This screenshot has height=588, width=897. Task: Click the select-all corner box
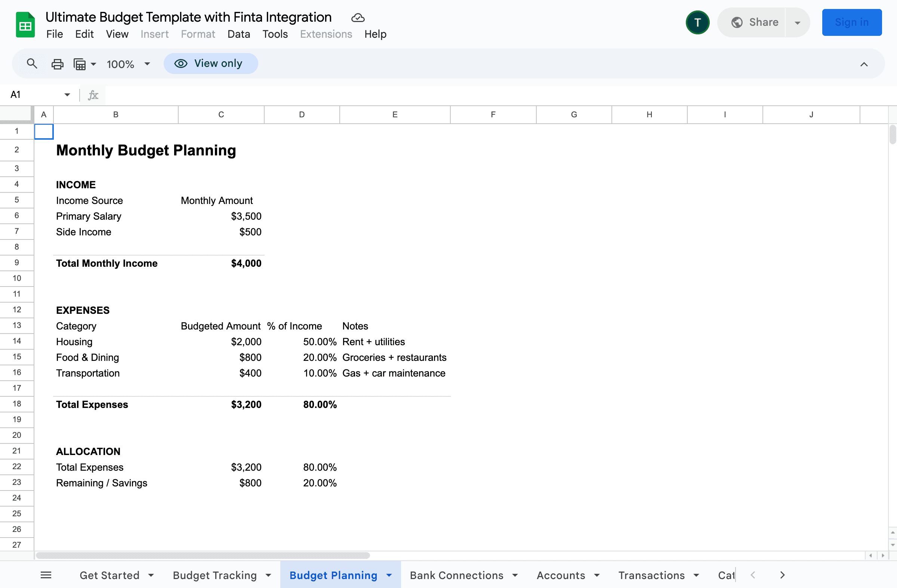click(16, 115)
